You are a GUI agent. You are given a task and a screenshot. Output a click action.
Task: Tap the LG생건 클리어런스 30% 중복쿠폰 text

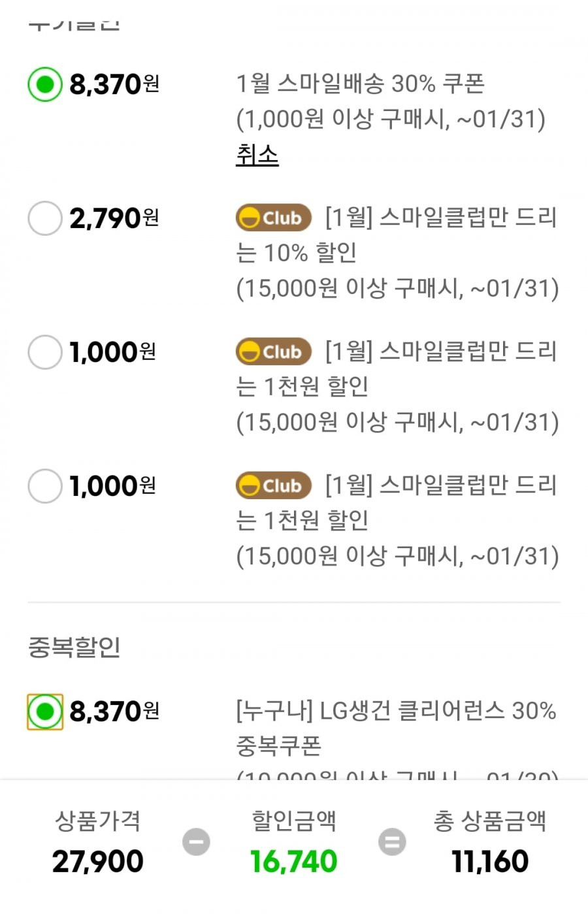pyautogui.click(x=396, y=728)
